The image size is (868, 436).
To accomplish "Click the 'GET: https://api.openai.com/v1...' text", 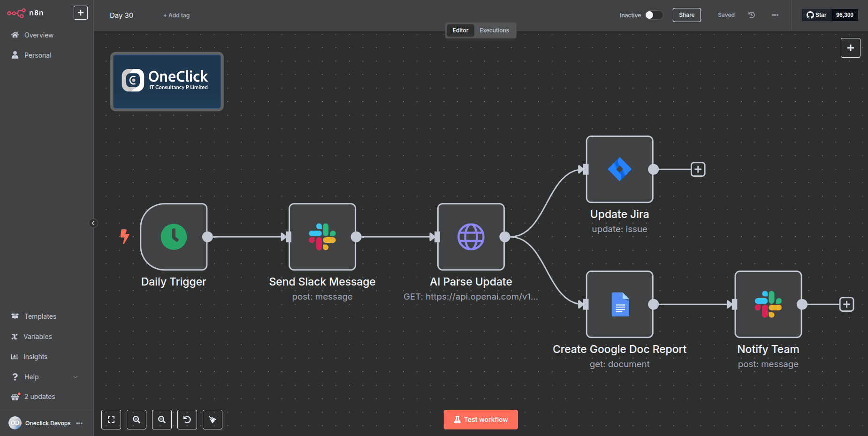I will tap(471, 297).
